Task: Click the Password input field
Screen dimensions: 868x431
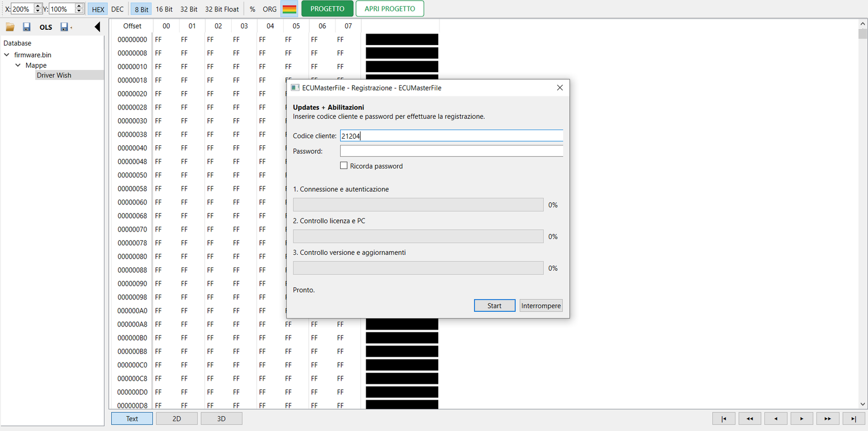Action: point(451,151)
